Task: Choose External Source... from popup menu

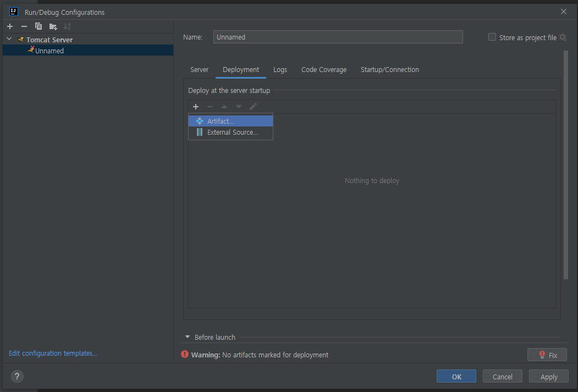Action: [x=231, y=132]
